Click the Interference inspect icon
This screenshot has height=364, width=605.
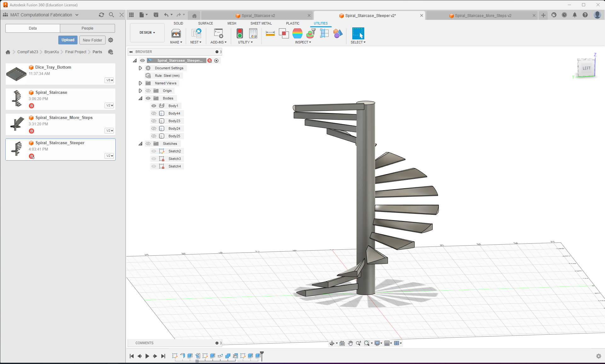[284, 33]
